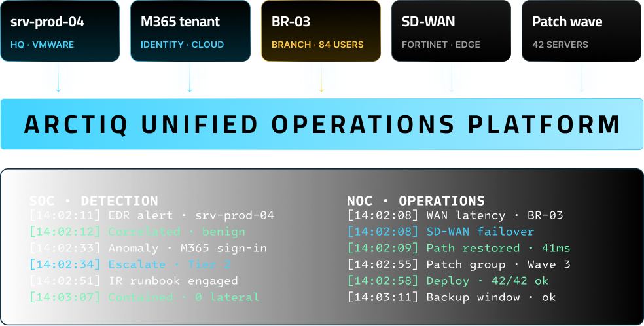Select the 'WAN latency · BR-03' log line

[456, 215]
